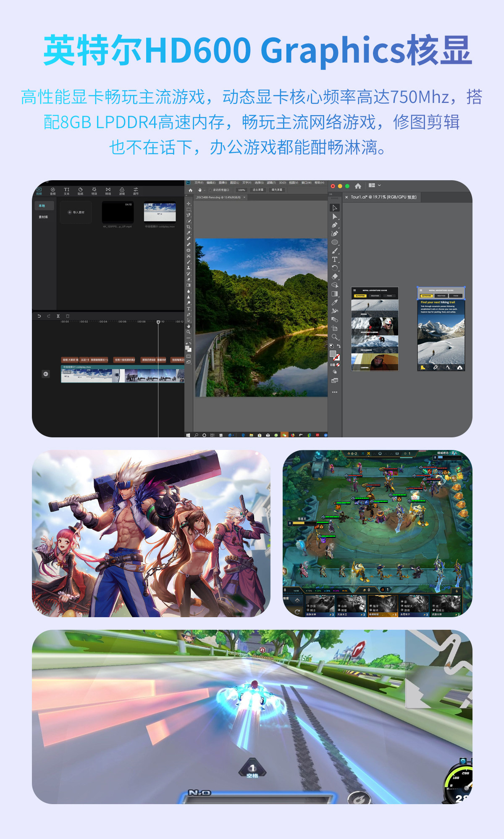Screen dimensions: 504x839
Task: Select the left Nepal Adventure Guide artboard
Action: click(x=375, y=329)
